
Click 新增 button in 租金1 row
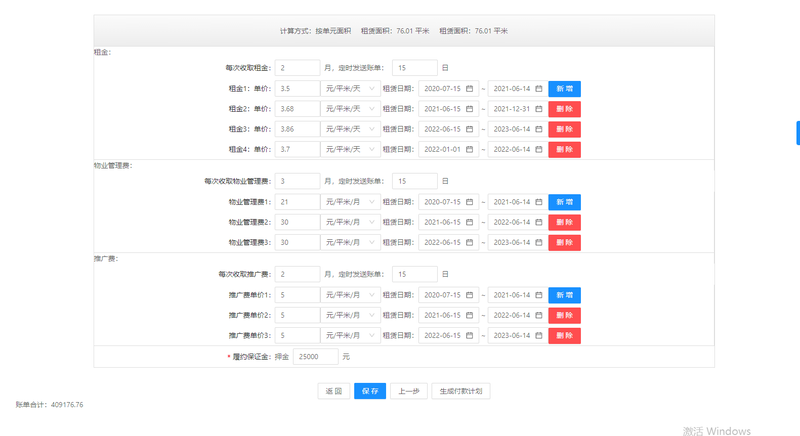click(x=564, y=89)
